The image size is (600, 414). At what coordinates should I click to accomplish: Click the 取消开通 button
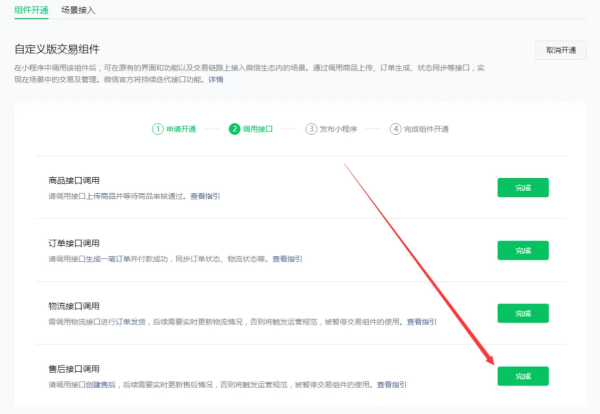point(561,50)
